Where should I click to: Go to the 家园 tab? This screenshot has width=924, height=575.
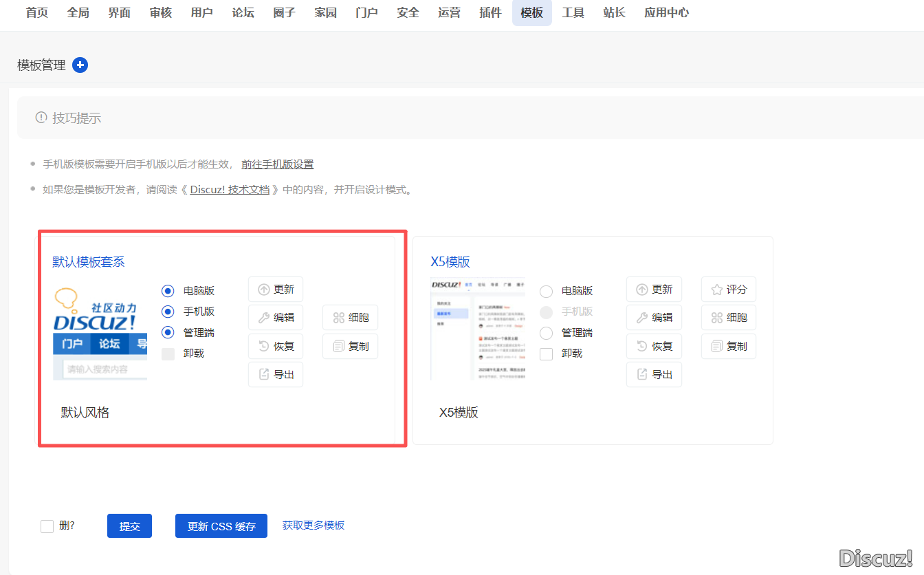tap(326, 12)
